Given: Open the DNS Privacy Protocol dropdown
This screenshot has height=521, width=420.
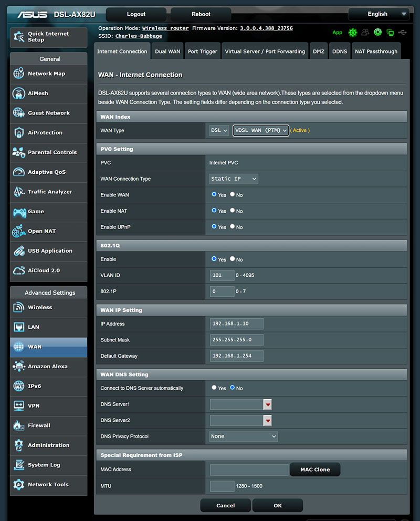Looking at the screenshot, I should tap(243, 436).
